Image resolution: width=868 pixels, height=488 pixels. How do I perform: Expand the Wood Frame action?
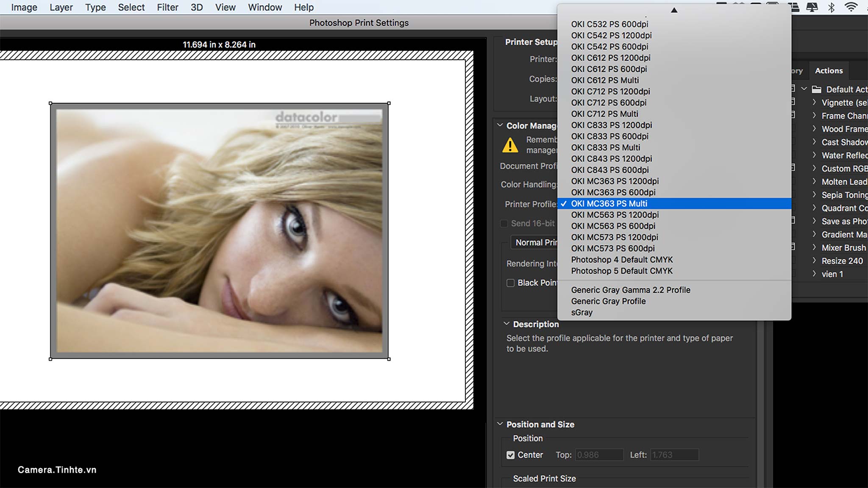[814, 128]
